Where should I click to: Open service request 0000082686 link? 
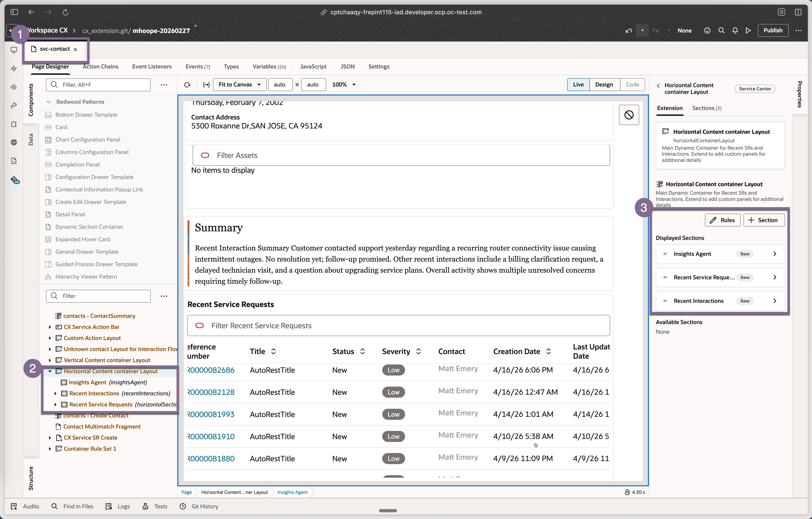pos(211,370)
